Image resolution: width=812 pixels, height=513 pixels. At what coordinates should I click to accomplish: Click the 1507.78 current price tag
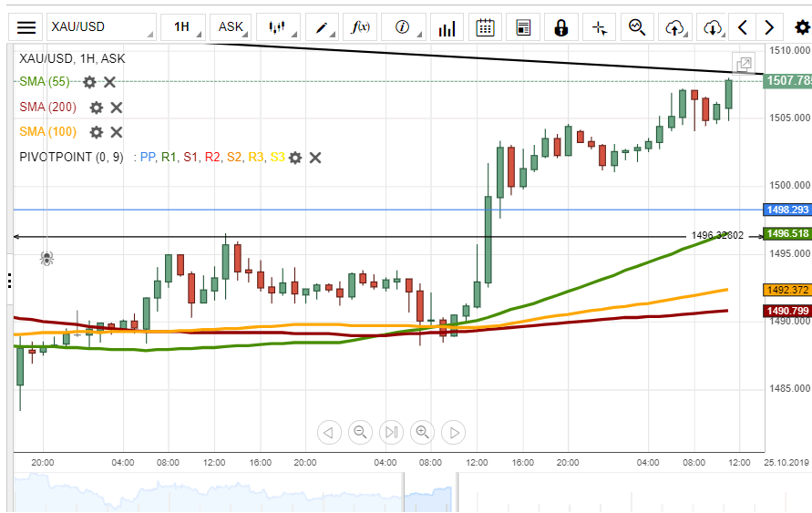point(787,81)
